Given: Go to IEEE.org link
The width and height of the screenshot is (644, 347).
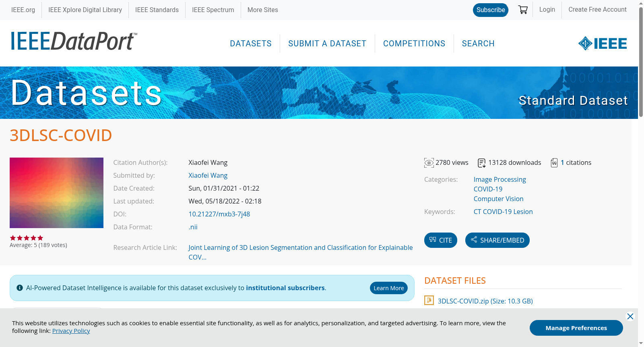Looking at the screenshot, I should pos(23,10).
